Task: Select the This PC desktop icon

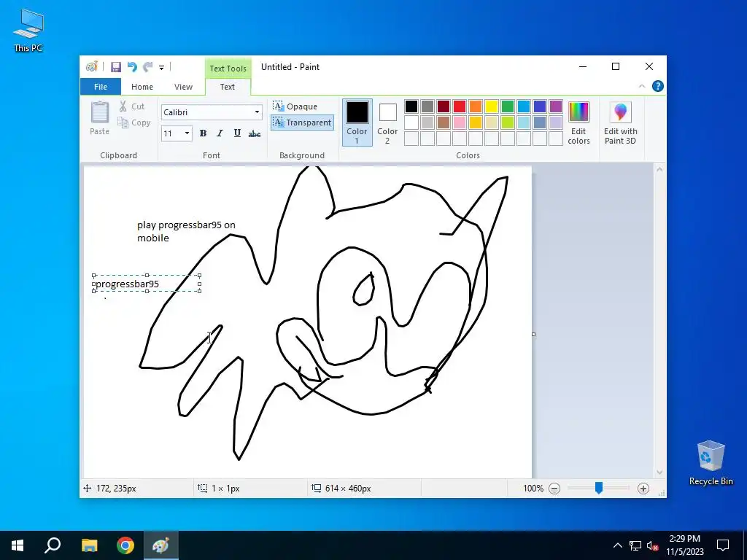Action: click(28, 30)
